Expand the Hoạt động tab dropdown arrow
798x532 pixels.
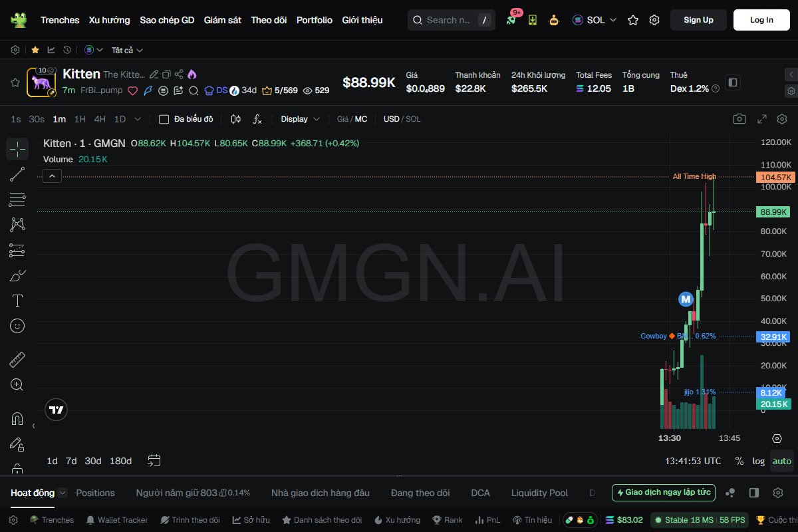63,493
